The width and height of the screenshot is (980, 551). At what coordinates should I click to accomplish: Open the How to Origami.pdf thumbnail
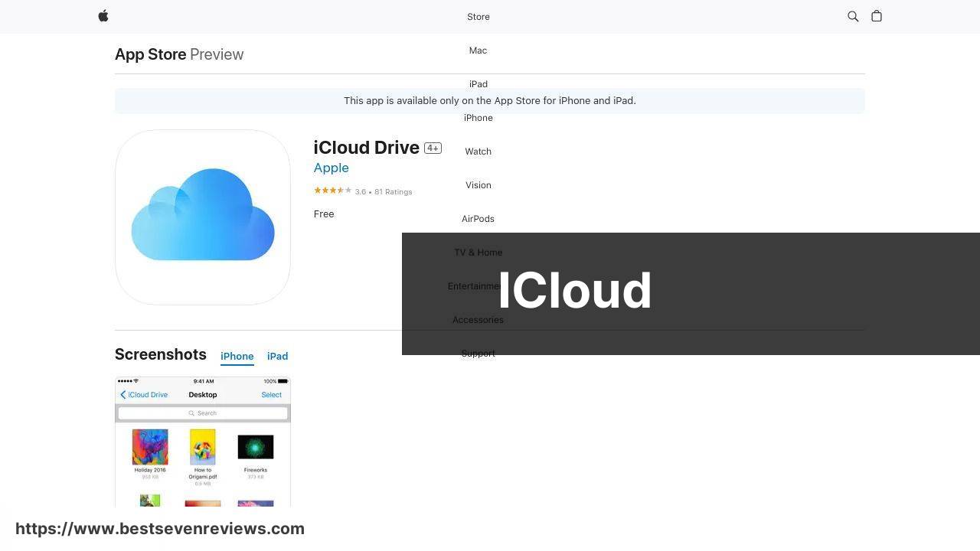click(203, 447)
